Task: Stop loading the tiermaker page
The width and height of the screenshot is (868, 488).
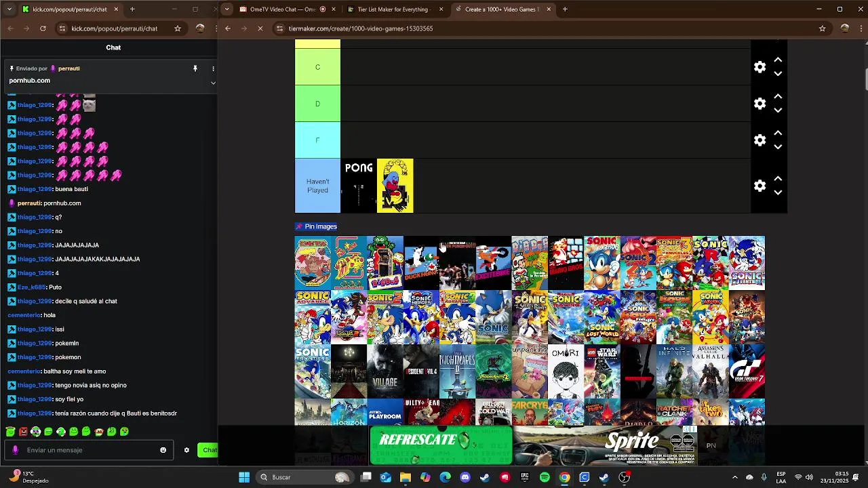Action: tap(260, 28)
